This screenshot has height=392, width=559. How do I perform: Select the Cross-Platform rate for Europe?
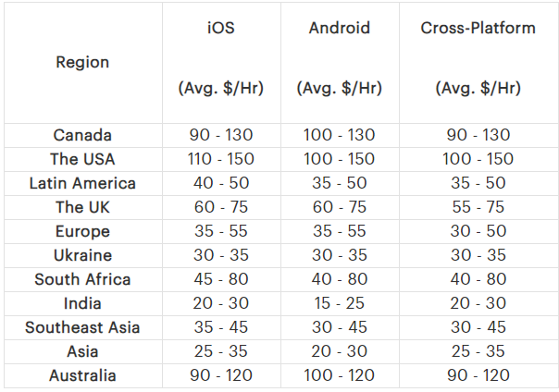(x=478, y=231)
